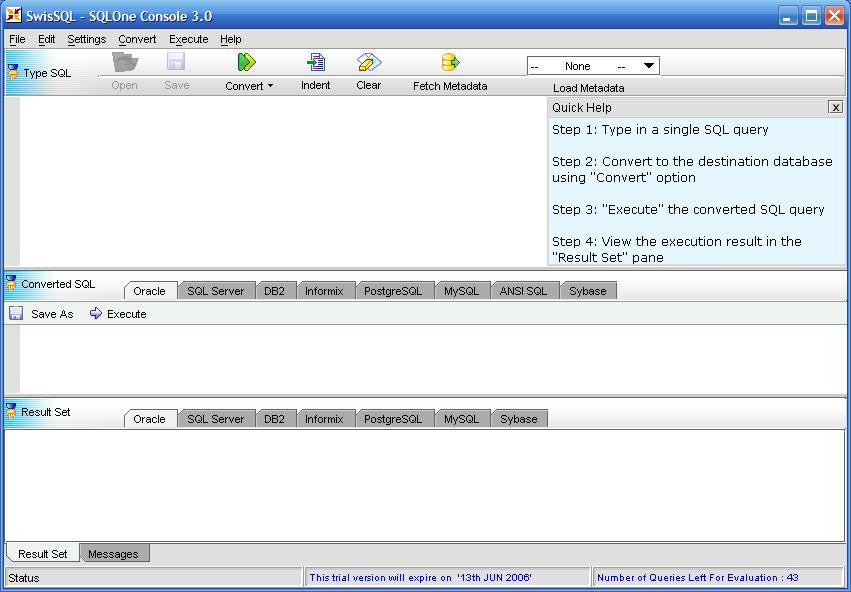Expand the Convert dropdown arrow
Screen dimensions: 851x592
tap(270, 86)
